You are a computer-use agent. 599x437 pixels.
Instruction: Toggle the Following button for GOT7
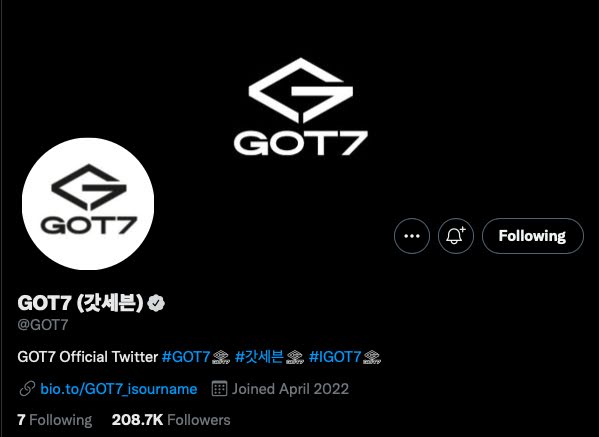(x=533, y=236)
